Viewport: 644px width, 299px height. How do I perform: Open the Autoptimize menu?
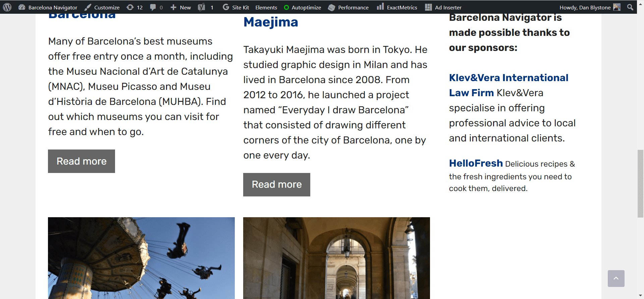click(302, 7)
